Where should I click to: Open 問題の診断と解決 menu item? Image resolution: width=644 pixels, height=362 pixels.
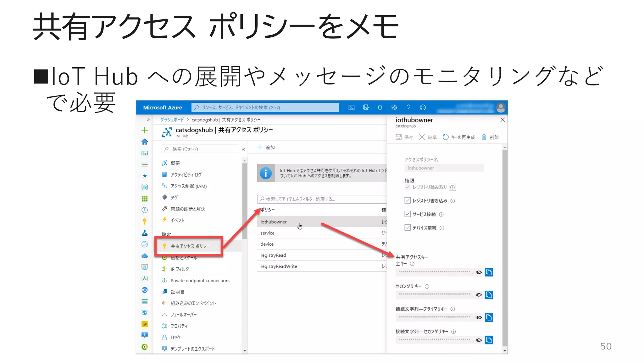click(183, 209)
